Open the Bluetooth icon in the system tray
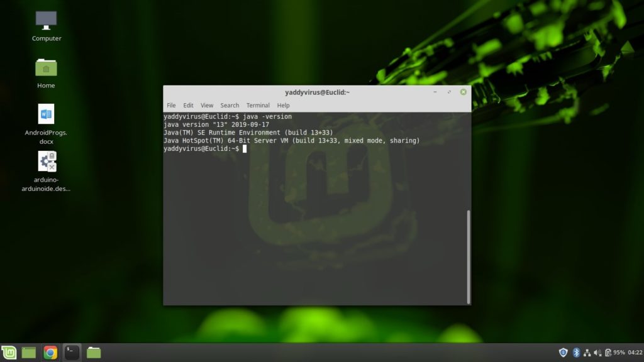 pyautogui.click(x=577, y=352)
